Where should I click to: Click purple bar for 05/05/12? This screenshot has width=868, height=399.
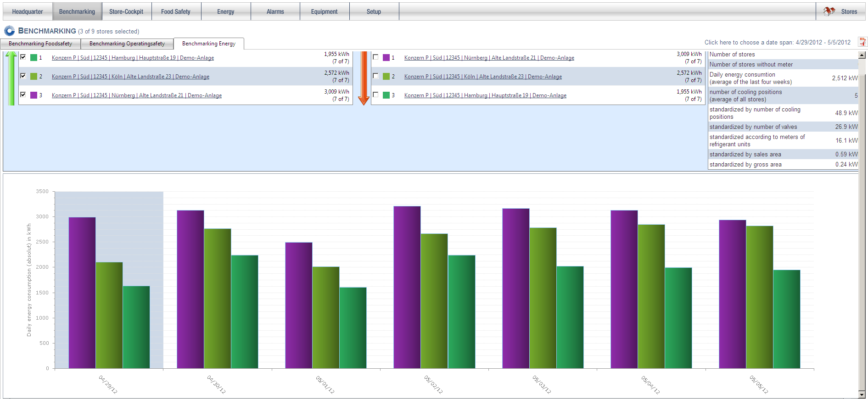tap(733, 294)
